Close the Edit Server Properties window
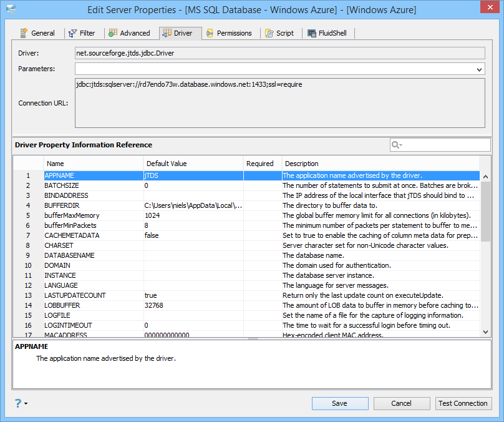The width and height of the screenshot is (504, 422). click(490, 7)
